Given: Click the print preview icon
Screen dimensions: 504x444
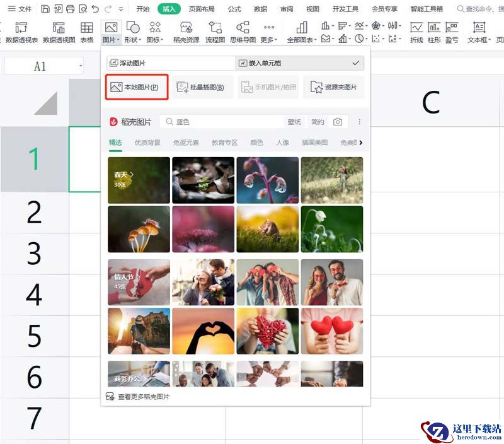Looking at the screenshot, I should pos(83,9).
